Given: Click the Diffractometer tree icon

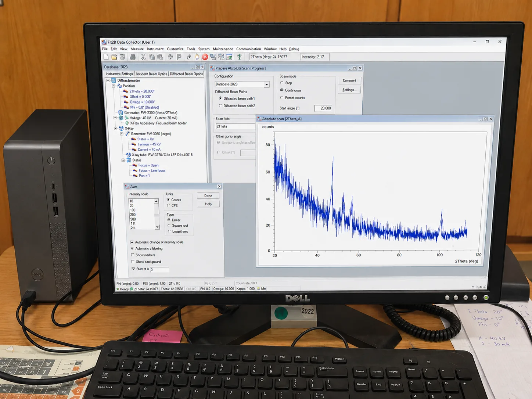Looking at the screenshot, I should [x=114, y=80].
